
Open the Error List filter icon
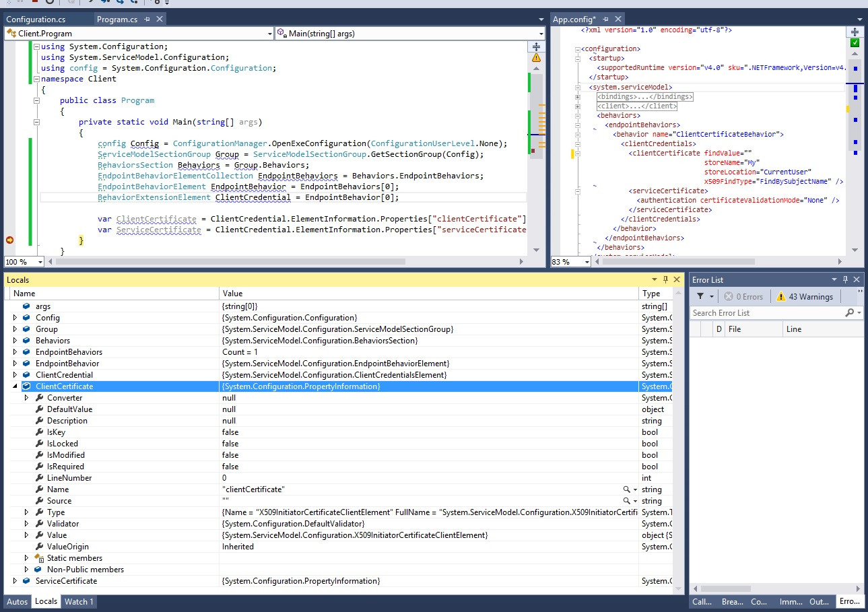click(700, 296)
